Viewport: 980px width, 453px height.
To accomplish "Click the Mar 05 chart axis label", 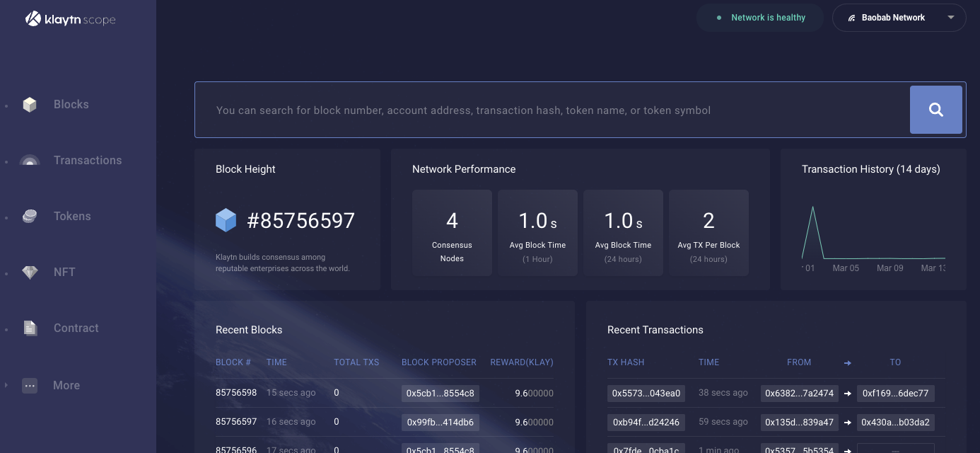I will [x=846, y=268].
